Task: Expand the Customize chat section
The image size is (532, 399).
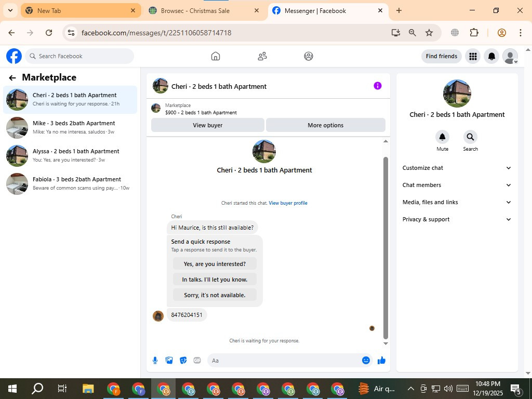Action: (457, 168)
